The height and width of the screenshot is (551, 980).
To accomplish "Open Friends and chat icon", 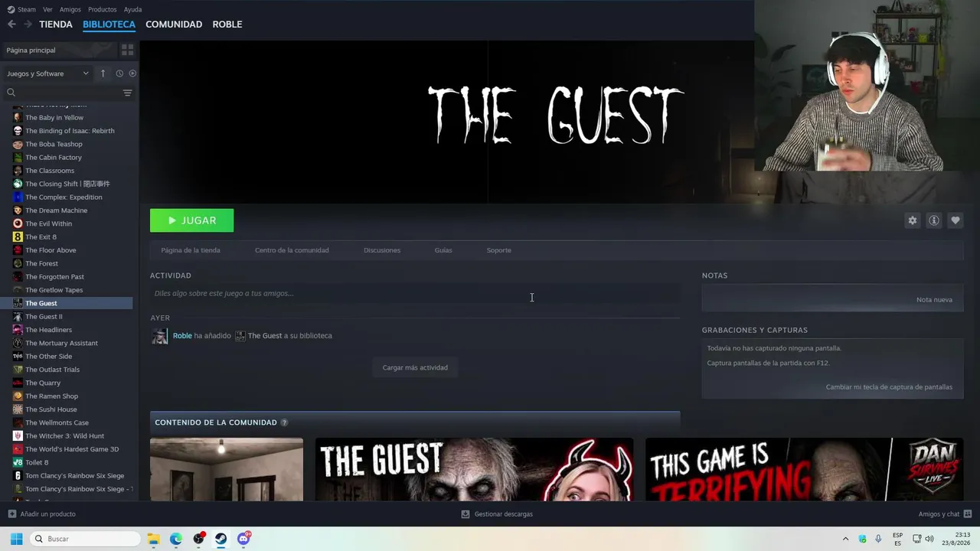I will click(967, 514).
